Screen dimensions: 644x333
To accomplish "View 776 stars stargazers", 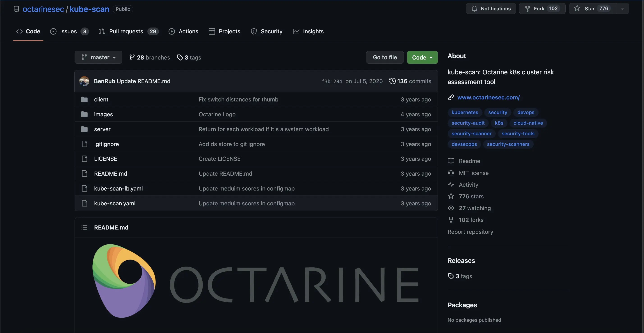I will click(466, 196).
